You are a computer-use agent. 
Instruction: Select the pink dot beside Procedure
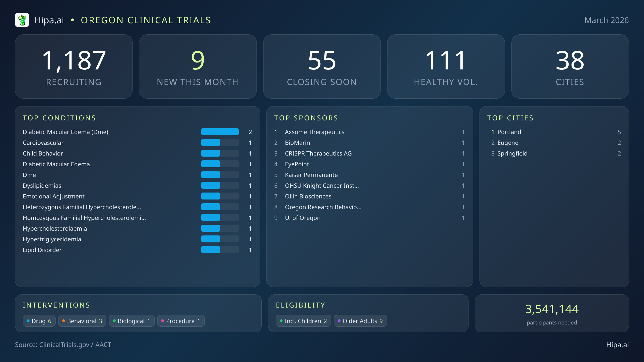162,320
